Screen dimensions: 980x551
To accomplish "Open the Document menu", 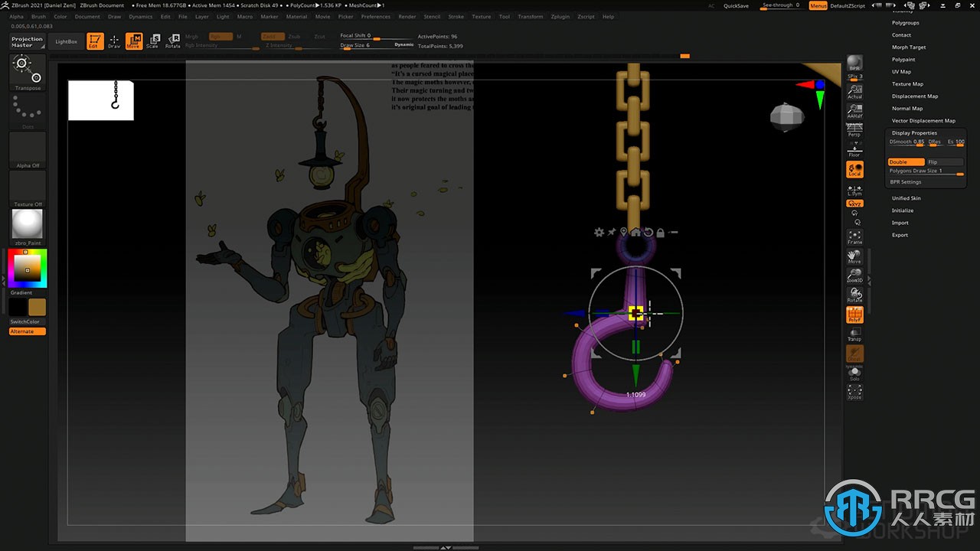I will 87,16.
